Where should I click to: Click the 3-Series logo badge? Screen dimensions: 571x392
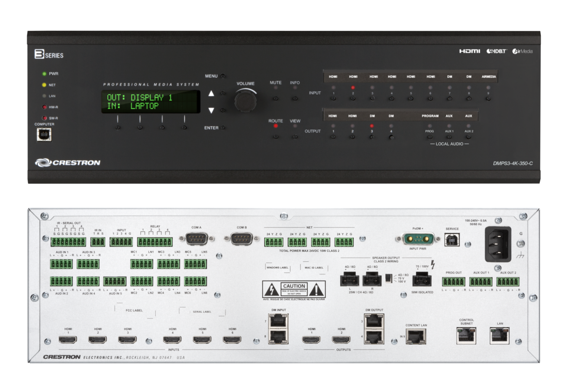(x=49, y=55)
